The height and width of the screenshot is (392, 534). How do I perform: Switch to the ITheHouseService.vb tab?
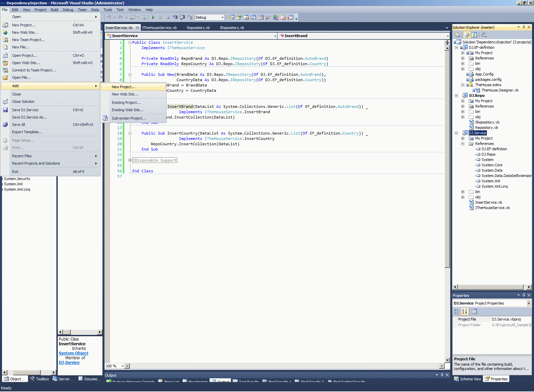159,28
